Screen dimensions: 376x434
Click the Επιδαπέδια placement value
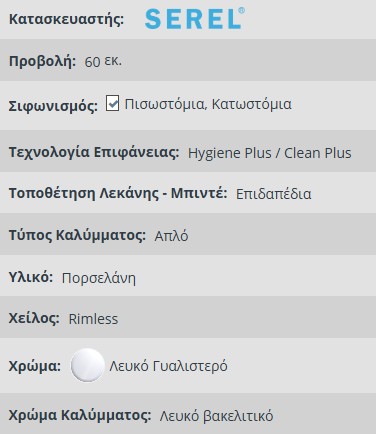pyautogui.click(x=273, y=194)
